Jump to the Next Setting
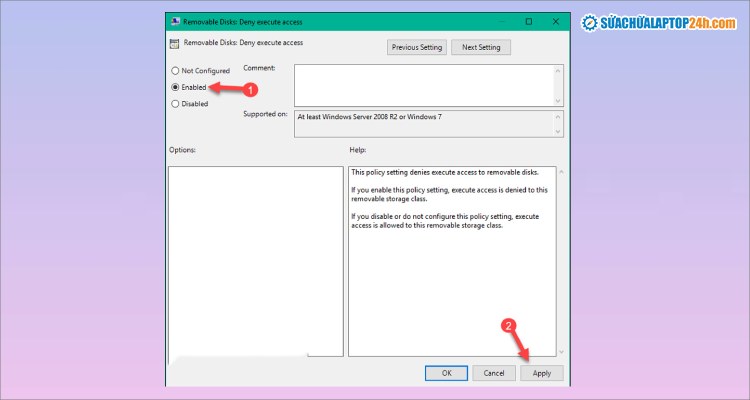The width and height of the screenshot is (750, 400). point(481,47)
